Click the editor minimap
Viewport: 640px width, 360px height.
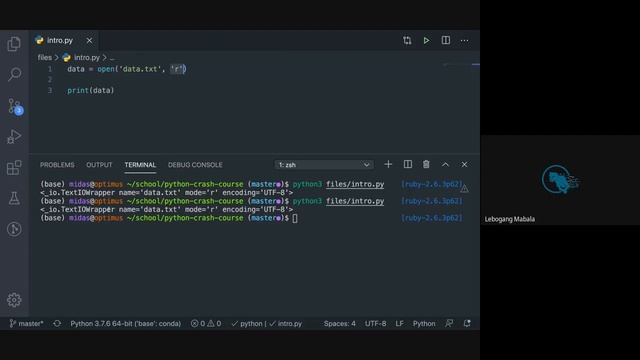click(x=461, y=65)
